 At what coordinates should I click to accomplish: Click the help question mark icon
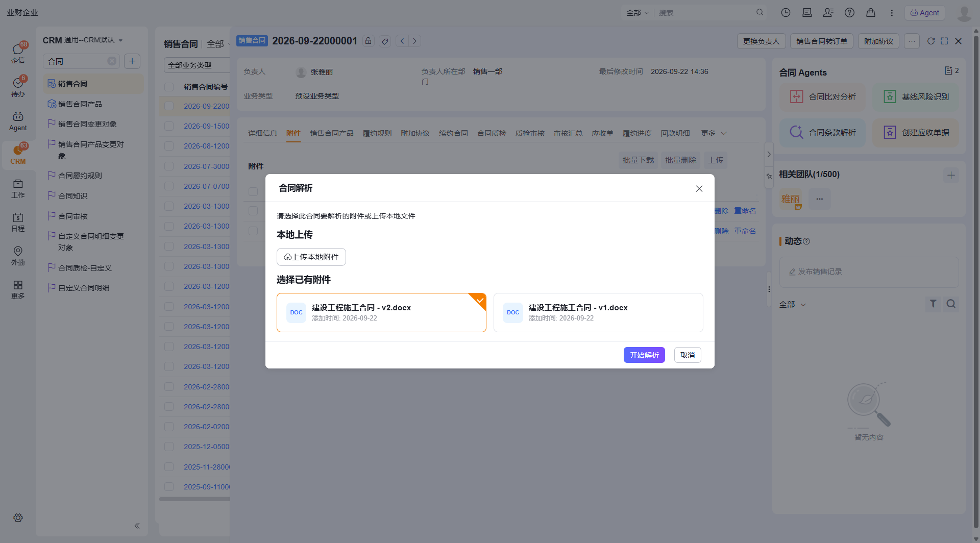(x=849, y=13)
